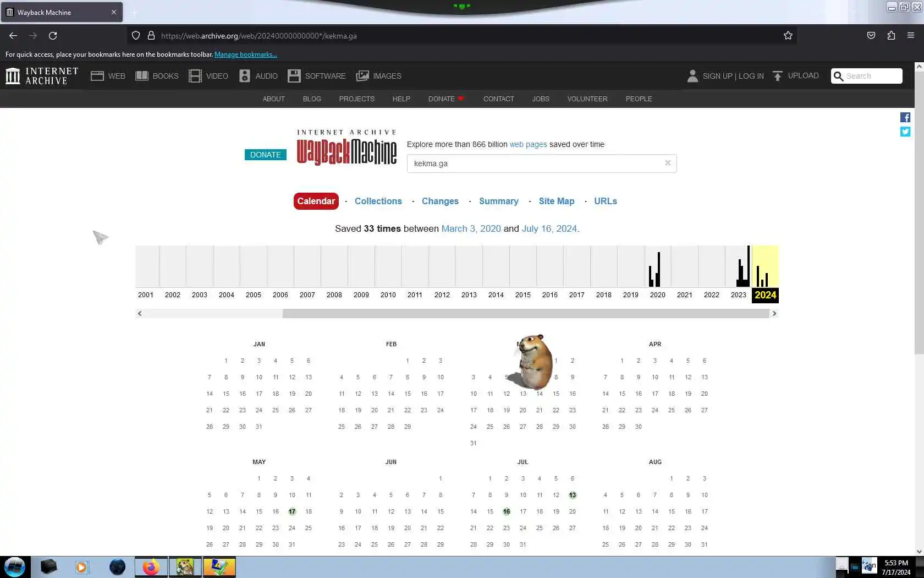Switch to the URLs tab
The height and width of the screenshot is (578, 924).
[x=605, y=201]
